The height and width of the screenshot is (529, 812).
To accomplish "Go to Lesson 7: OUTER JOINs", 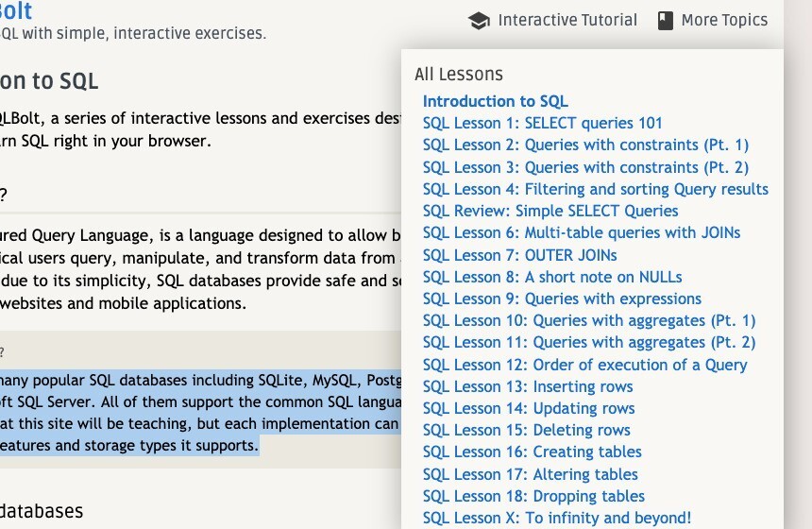I will pos(519,255).
